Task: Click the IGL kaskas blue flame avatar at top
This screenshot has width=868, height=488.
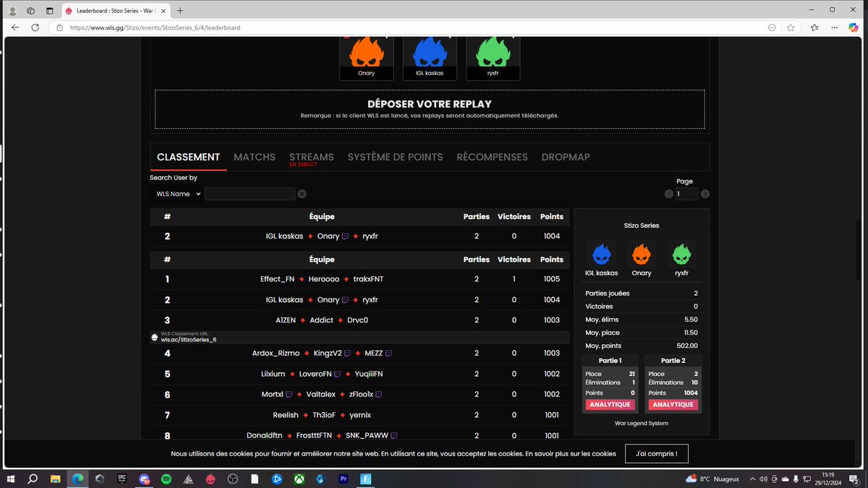Action: (x=430, y=52)
